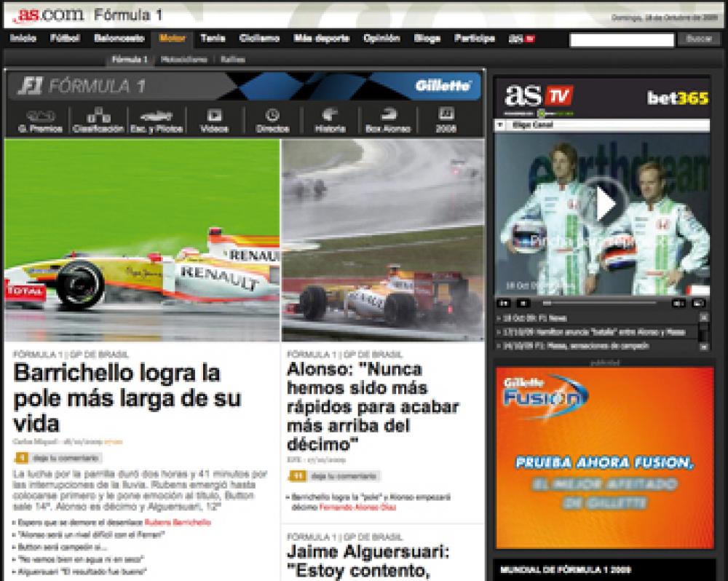
Task: Open link Alguersuari El resultado fue bueno
Action: point(82,572)
